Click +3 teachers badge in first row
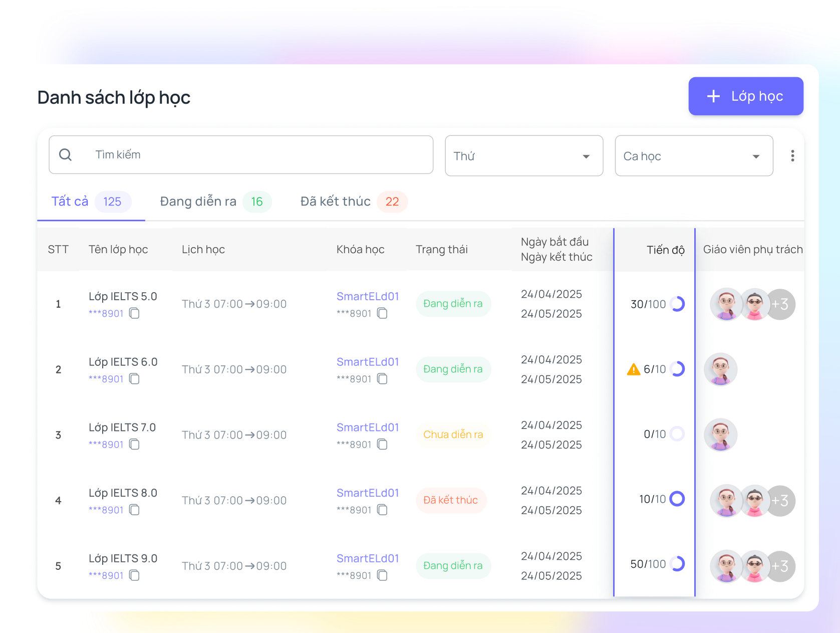Image resolution: width=840 pixels, height=633 pixels. pyautogui.click(x=780, y=304)
